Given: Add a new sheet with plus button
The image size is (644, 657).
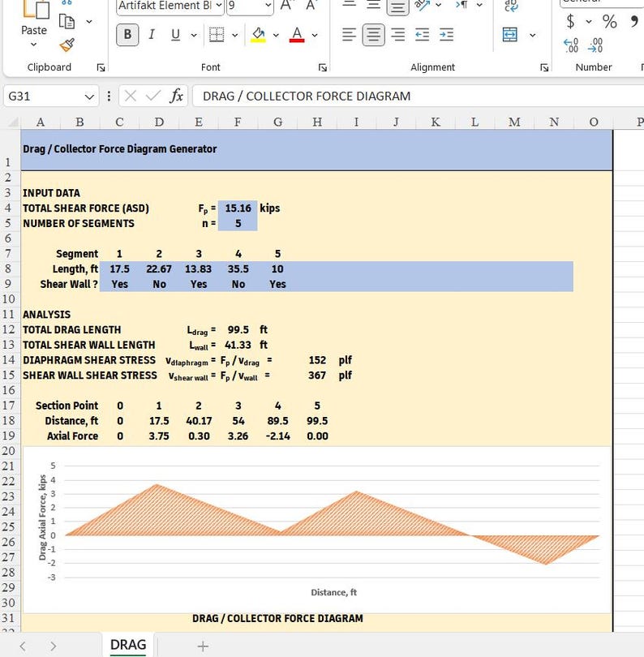Looking at the screenshot, I should click(x=203, y=646).
